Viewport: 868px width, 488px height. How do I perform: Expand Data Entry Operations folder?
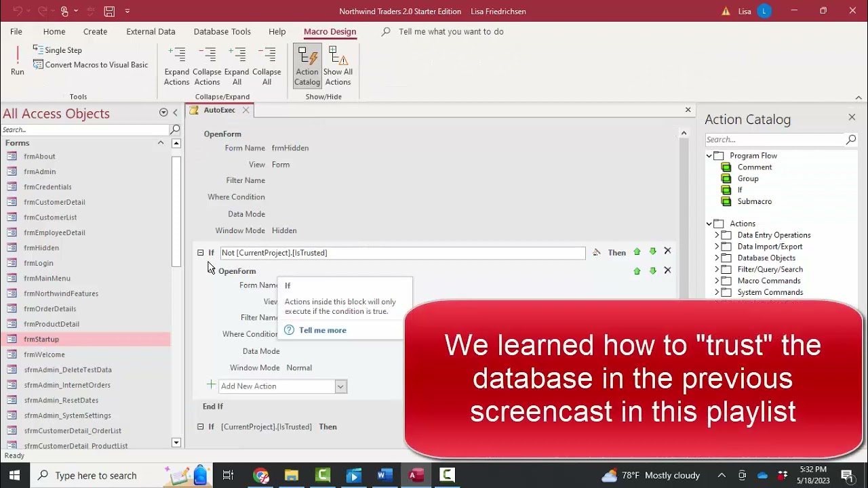pos(717,235)
